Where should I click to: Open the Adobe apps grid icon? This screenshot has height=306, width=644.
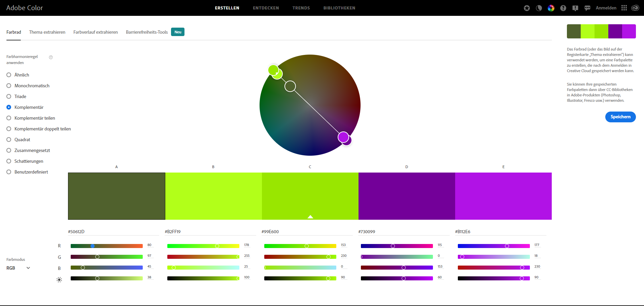pos(624,8)
